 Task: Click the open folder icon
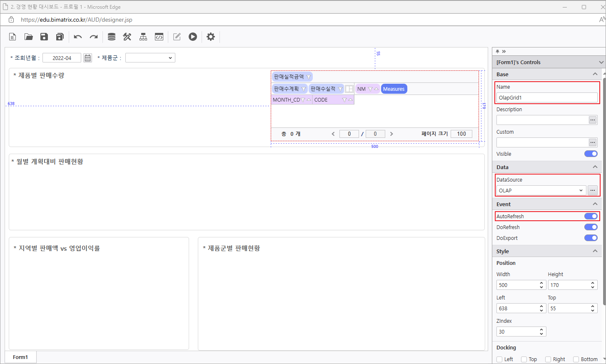tap(28, 37)
